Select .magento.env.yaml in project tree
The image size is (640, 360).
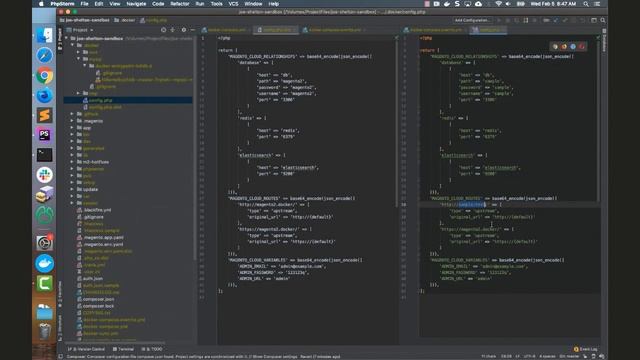[103, 244]
